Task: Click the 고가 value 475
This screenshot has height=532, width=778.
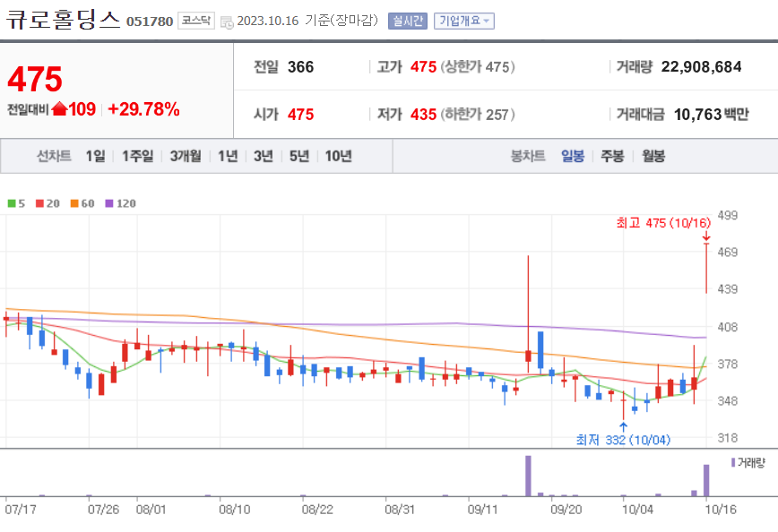Action: pyautogui.click(x=423, y=67)
